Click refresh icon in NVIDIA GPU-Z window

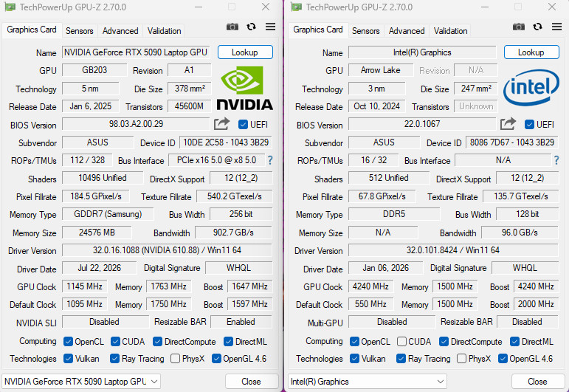(x=251, y=27)
